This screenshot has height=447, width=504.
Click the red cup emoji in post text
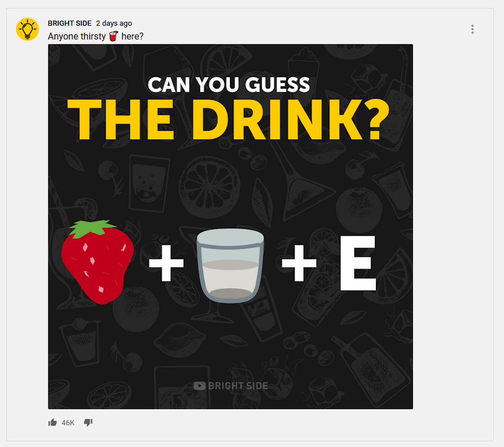point(113,36)
